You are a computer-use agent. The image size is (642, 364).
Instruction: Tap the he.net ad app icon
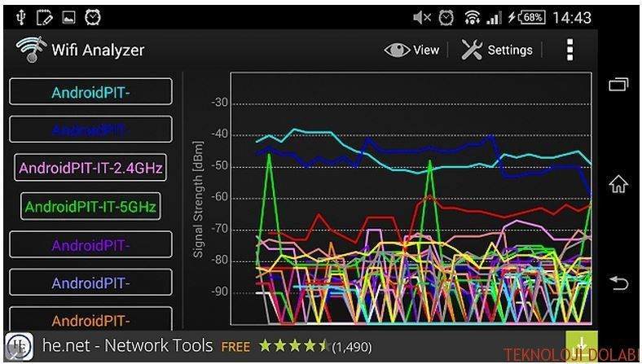point(19,347)
